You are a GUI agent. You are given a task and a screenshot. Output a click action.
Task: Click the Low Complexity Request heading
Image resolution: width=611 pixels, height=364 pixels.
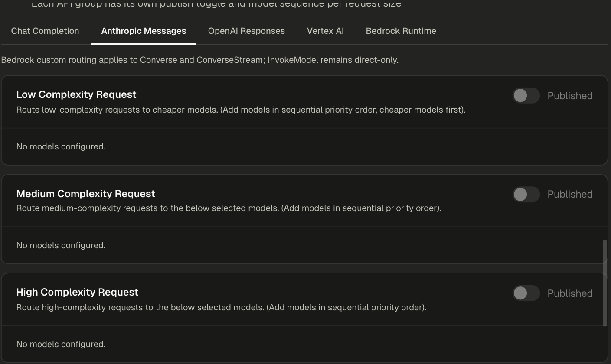(x=76, y=94)
